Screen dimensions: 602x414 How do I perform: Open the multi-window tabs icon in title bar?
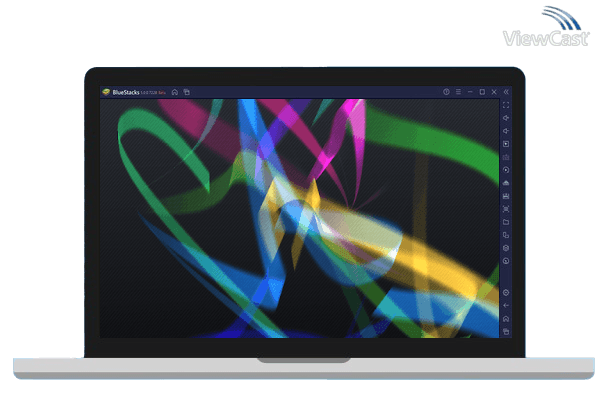click(187, 92)
